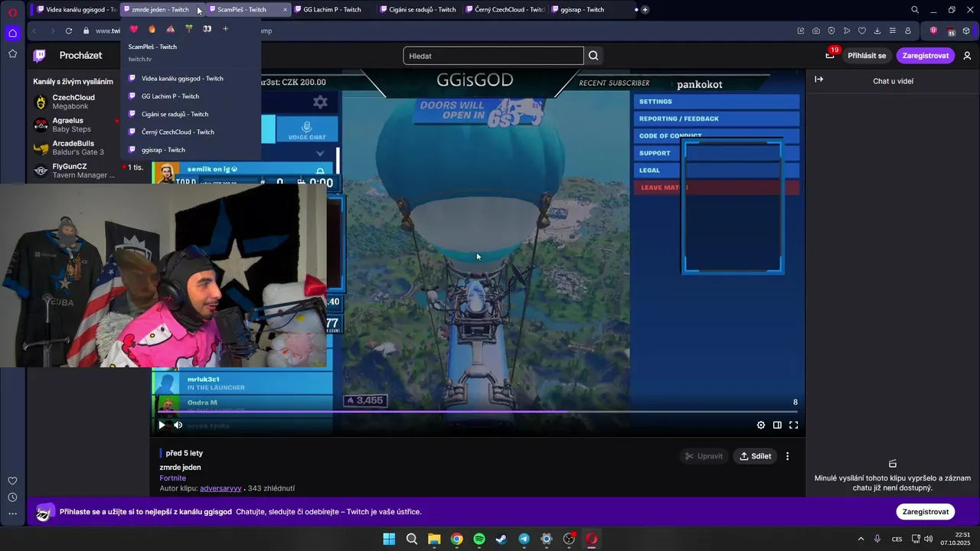Open Windows Start menu

[x=389, y=539]
